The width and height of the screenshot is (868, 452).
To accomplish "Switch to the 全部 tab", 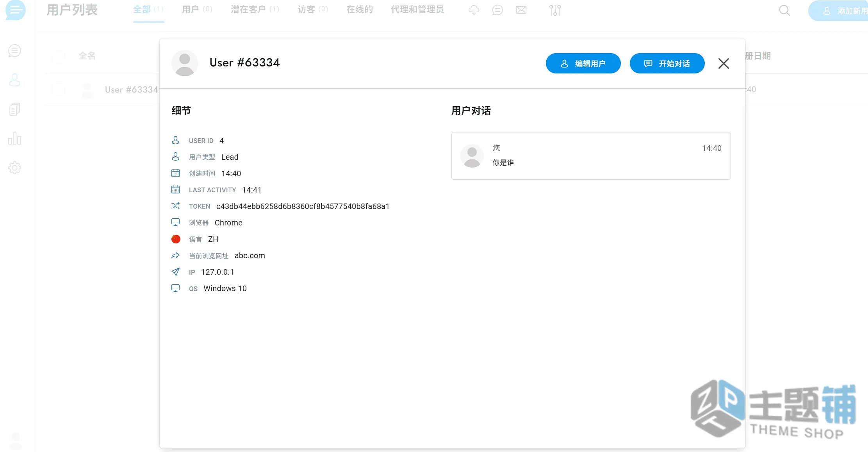I will (x=148, y=9).
